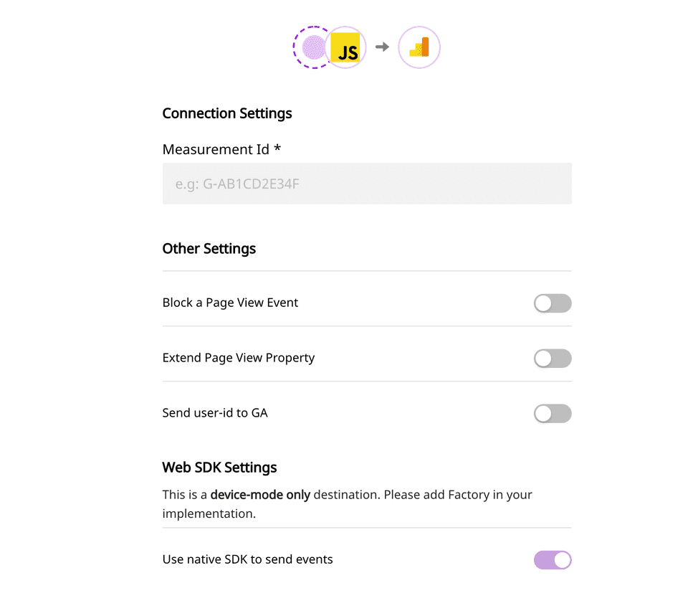This screenshot has height=616, width=688.
Task: Click the Please add Factory description text
Action: coord(423,495)
